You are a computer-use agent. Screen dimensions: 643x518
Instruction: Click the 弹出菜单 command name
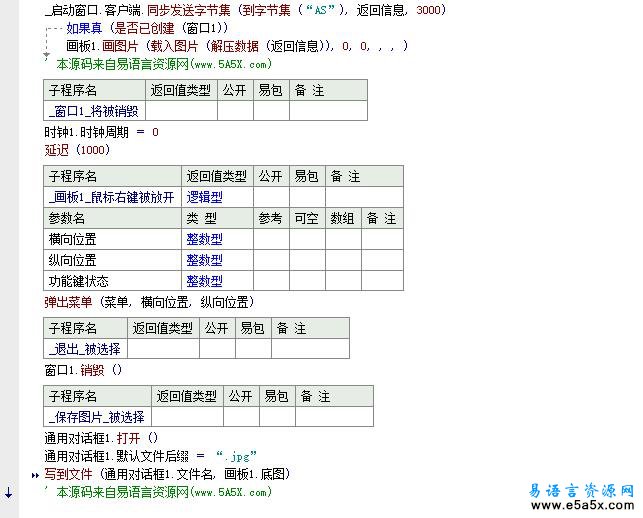[x=68, y=302]
